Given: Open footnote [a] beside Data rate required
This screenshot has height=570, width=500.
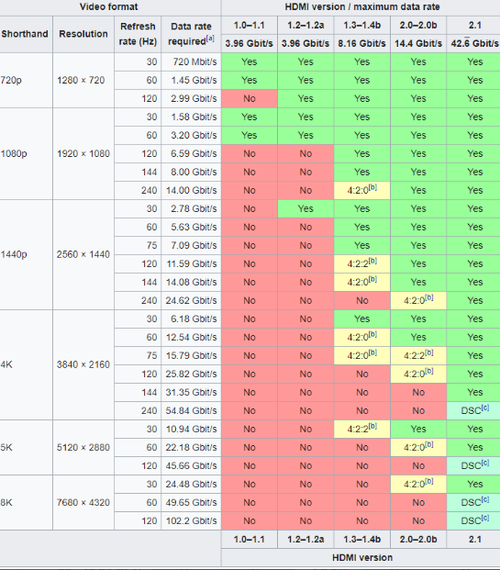Looking at the screenshot, I should pos(210,39).
